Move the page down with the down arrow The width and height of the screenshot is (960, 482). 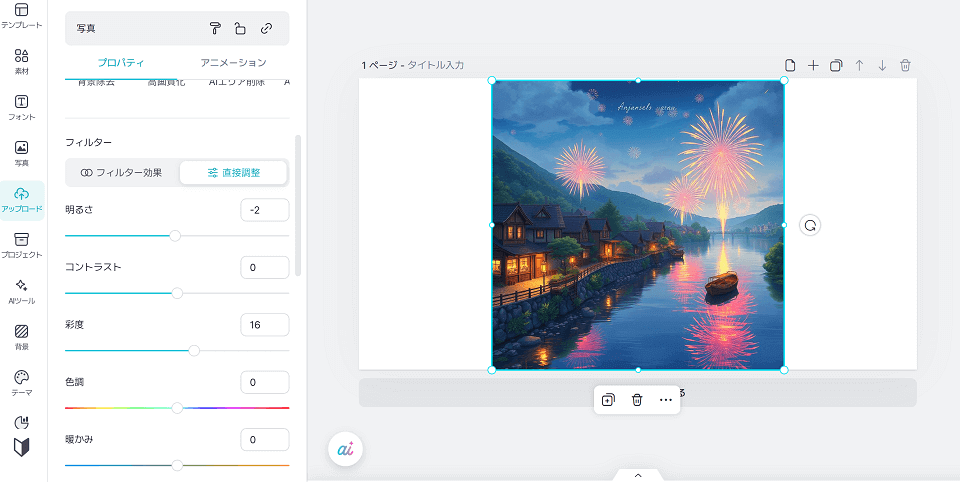point(882,65)
